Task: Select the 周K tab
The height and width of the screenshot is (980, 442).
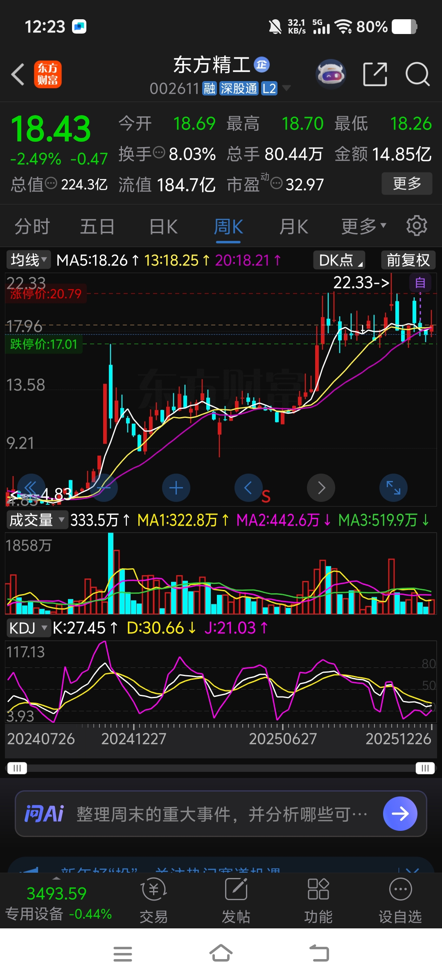Action: coord(228,226)
